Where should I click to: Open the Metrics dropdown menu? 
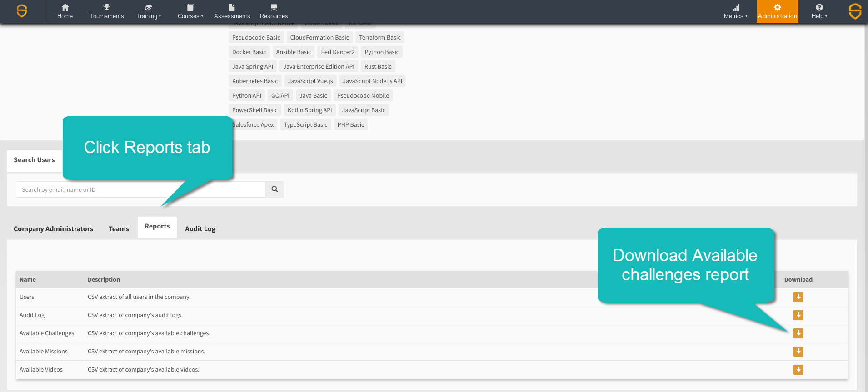tap(735, 11)
